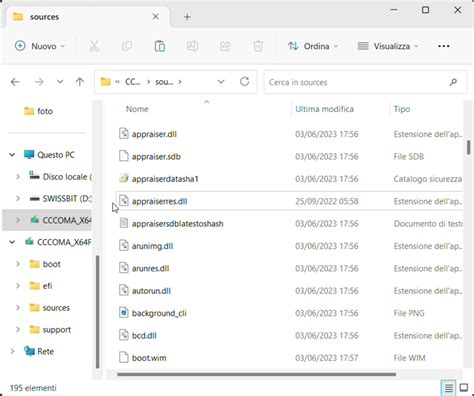Open recent locations dropdown arrow
Screen dimensions: 474x396
click(60, 82)
